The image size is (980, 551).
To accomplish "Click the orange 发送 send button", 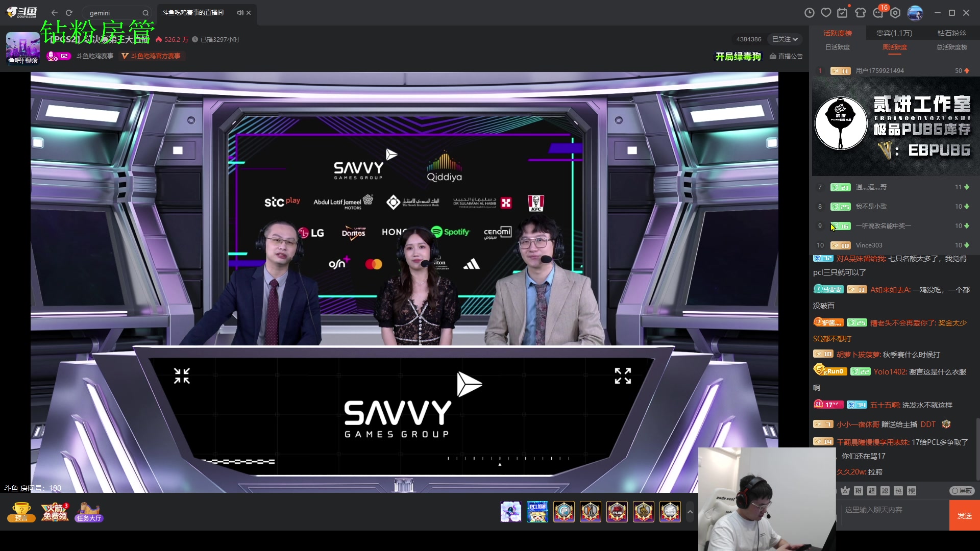I will coord(964,515).
